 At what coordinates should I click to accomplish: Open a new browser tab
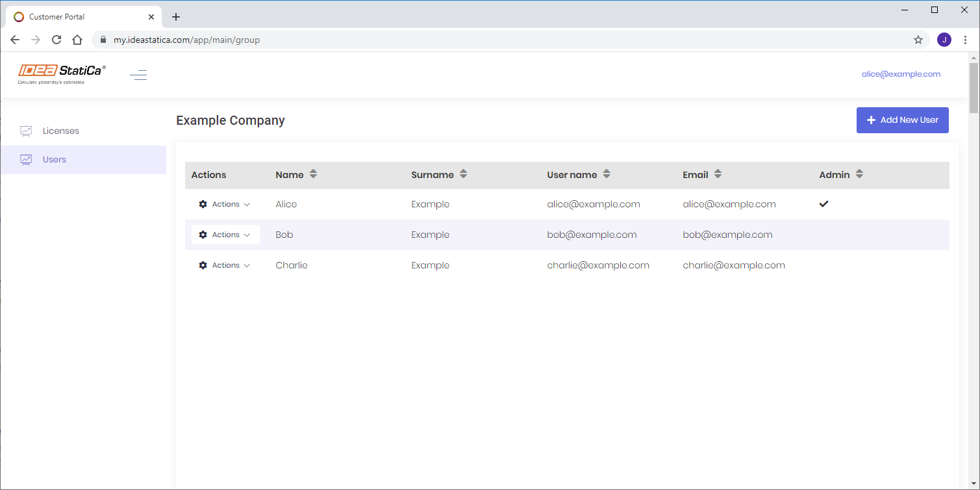[176, 17]
